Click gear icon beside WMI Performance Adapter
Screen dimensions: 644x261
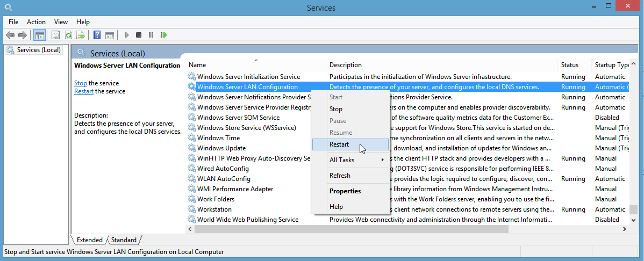pos(191,189)
